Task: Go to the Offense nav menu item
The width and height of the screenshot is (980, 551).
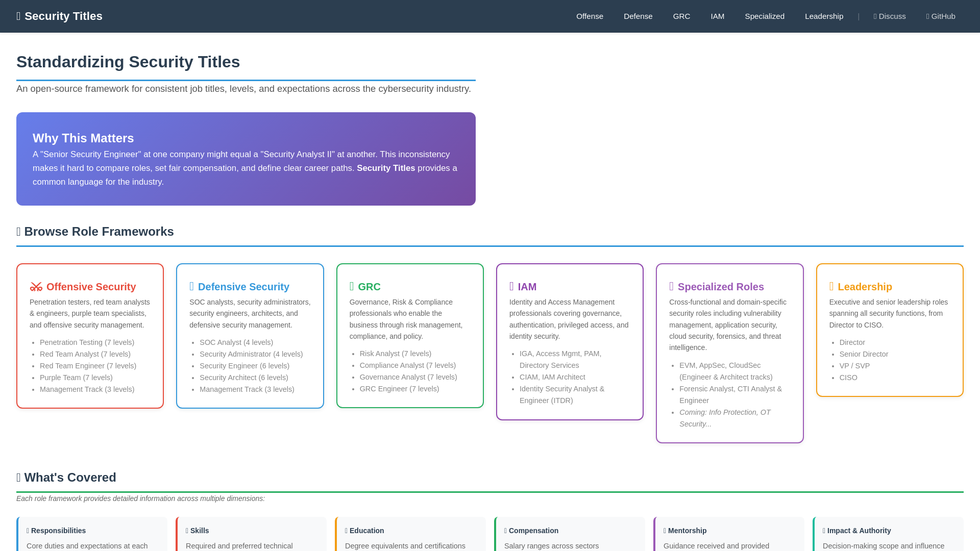Action: [x=590, y=16]
